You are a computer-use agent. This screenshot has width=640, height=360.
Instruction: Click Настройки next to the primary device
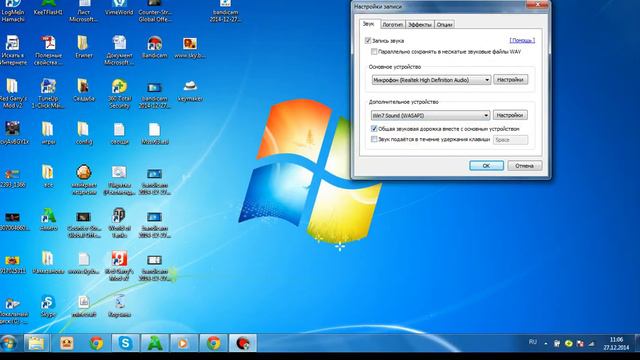point(511,80)
